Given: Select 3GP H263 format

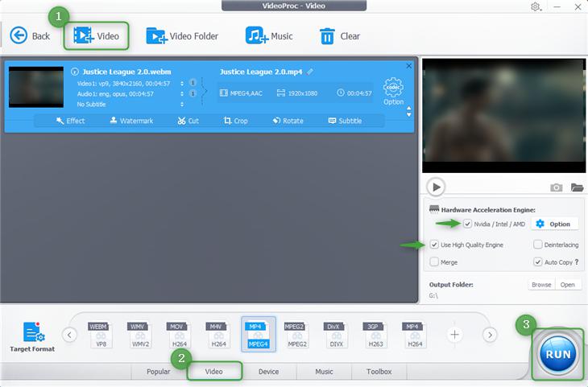Looking at the screenshot, I should click(375, 335).
